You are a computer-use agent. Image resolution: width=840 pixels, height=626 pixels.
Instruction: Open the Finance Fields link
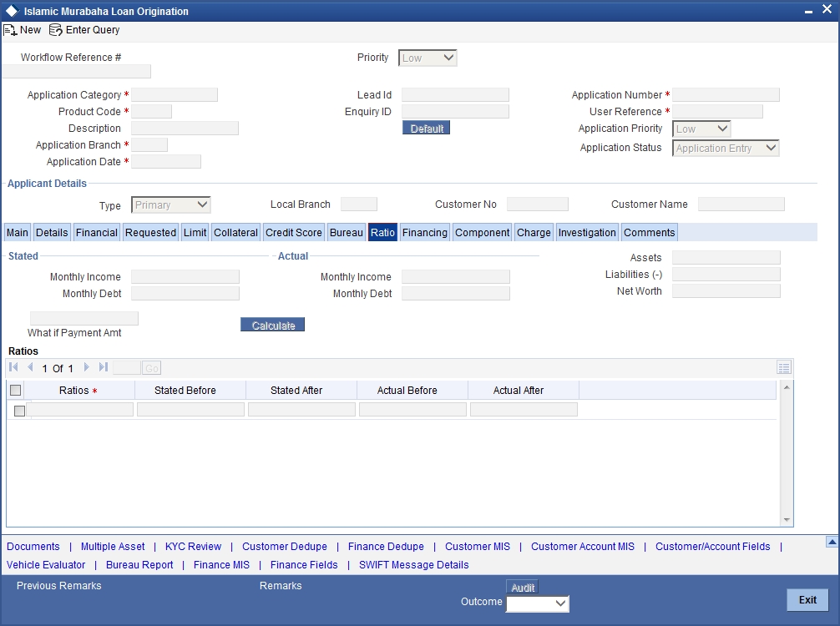pos(304,564)
